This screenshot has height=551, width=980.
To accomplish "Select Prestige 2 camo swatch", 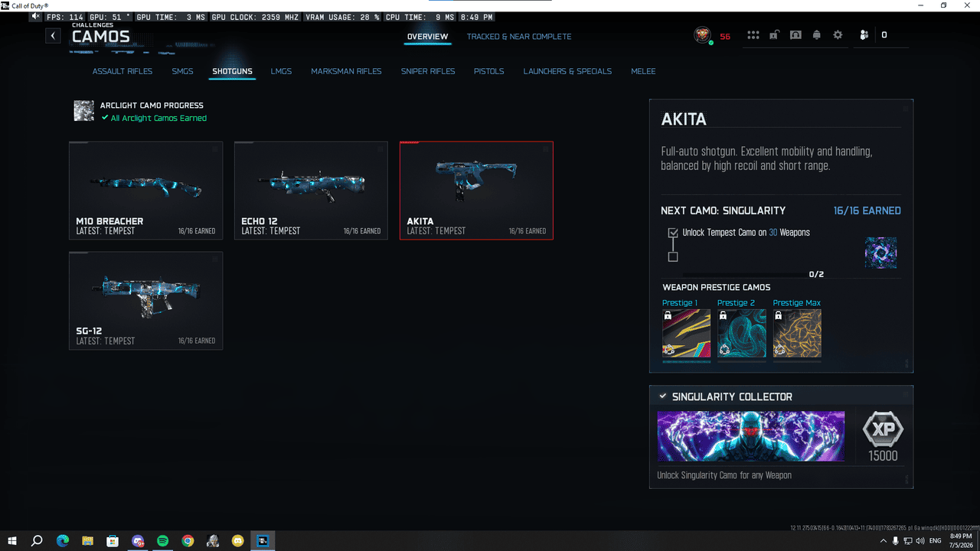I will [741, 333].
